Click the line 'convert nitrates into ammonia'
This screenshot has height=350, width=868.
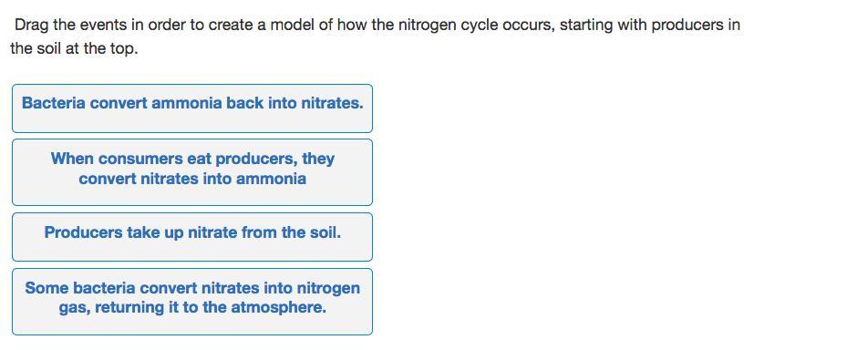click(x=192, y=179)
